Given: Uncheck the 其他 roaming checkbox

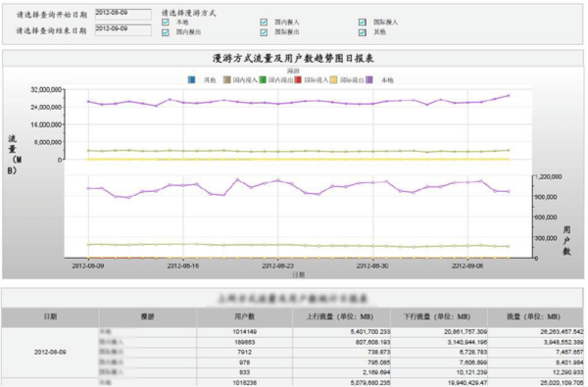Looking at the screenshot, I should pyautogui.click(x=363, y=32).
